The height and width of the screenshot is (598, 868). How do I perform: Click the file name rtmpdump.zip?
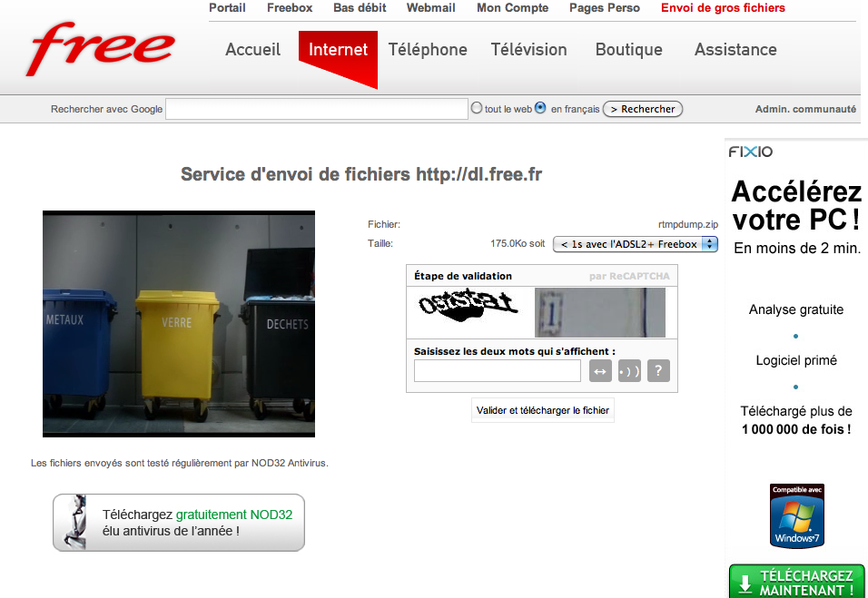[688, 224]
